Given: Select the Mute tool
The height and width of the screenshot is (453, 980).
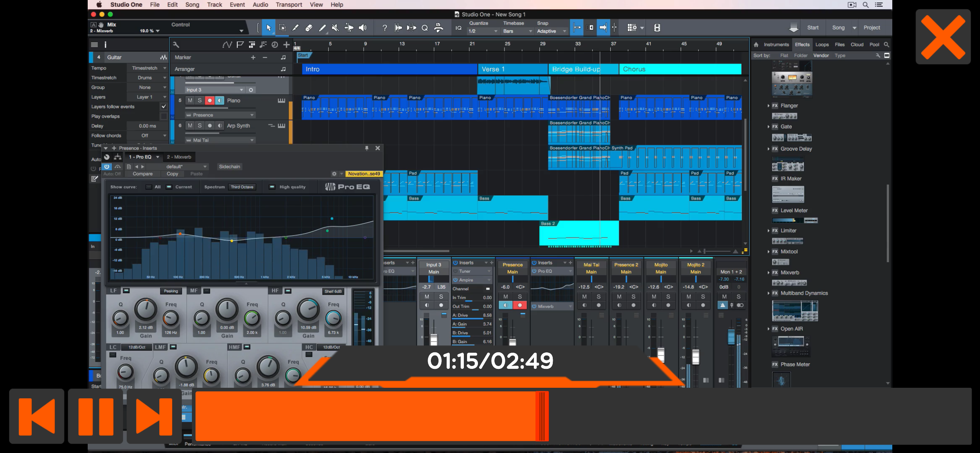Looking at the screenshot, I should [x=335, y=28].
